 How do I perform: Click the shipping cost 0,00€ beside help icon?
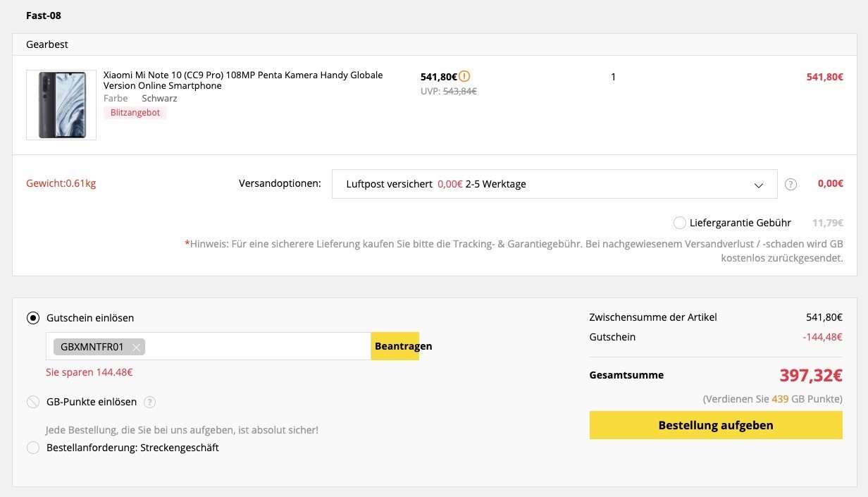(831, 184)
